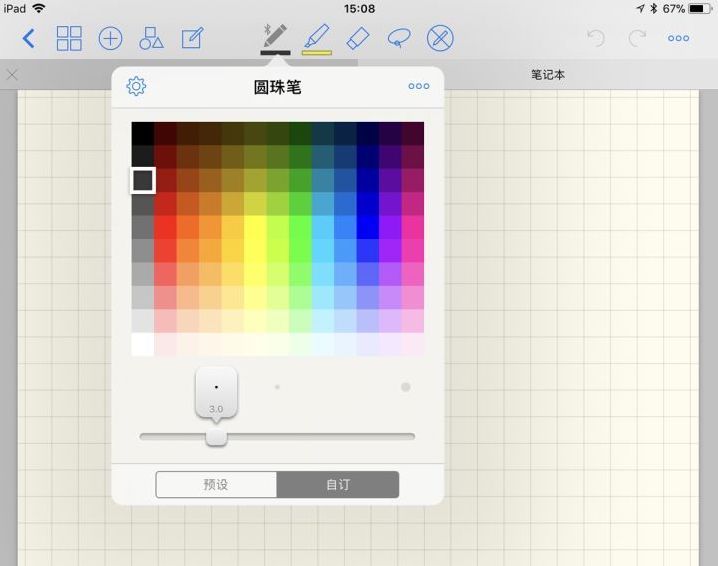Image resolution: width=718 pixels, height=566 pixels.
Task: Switch to the 预设 presets tab
Action: tap(216, 484)
